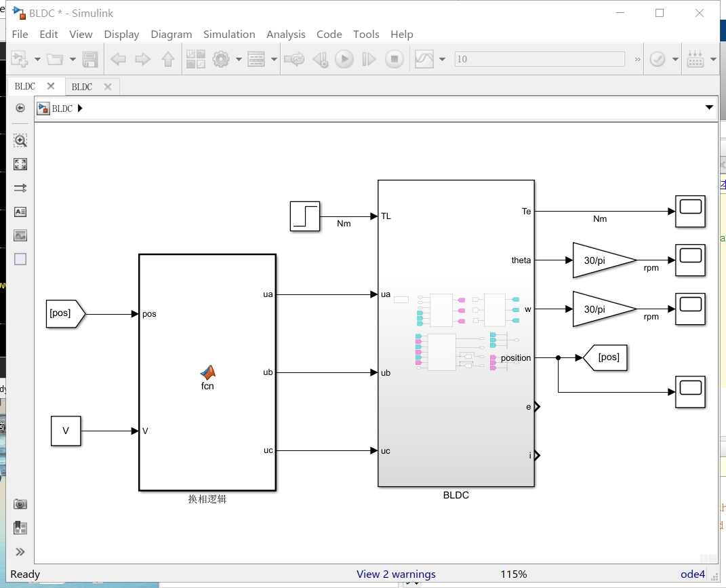Expand the Open folder dropdown arrow
Image resolution: width=726 pixels, height=588 pixels.
click(73, 59)
